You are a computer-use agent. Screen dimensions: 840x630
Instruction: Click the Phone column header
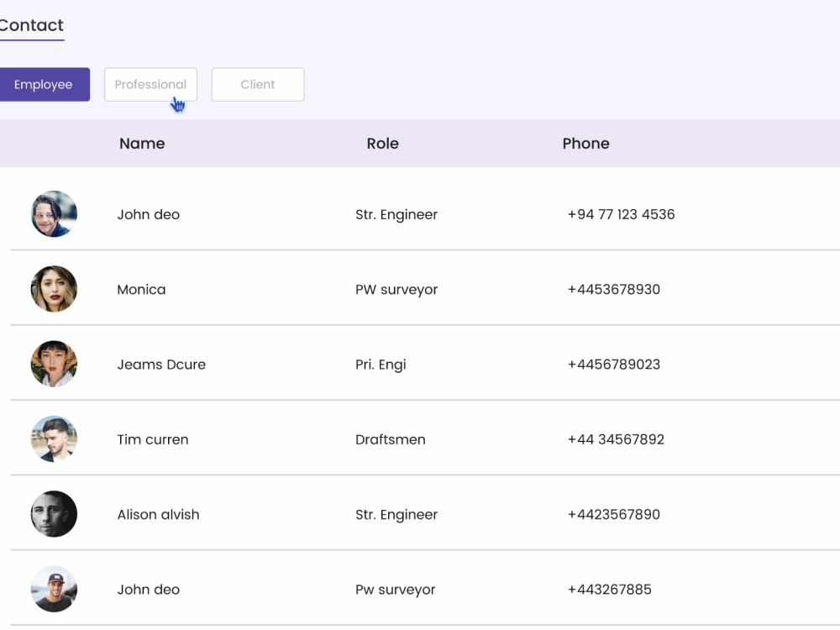coord(585,144)
